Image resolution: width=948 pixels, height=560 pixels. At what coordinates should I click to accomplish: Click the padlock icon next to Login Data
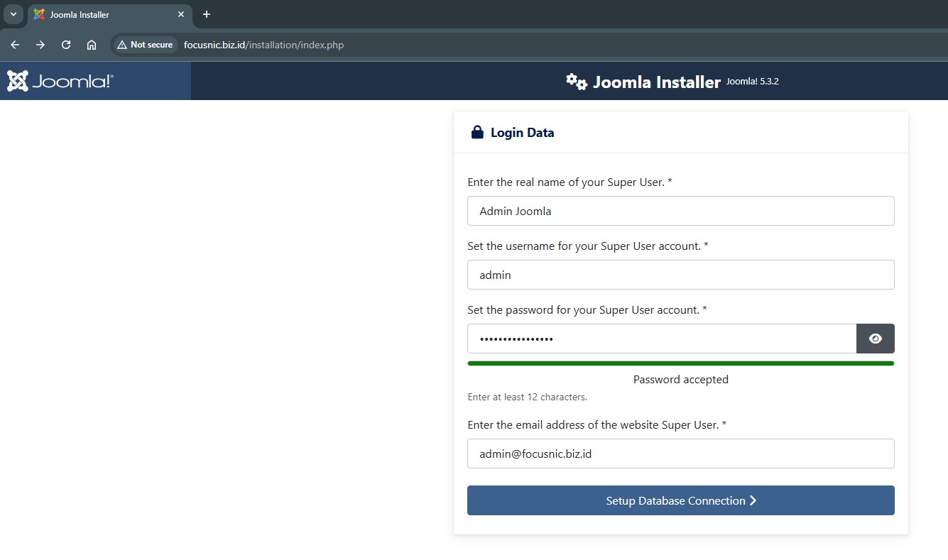[477, 133]
